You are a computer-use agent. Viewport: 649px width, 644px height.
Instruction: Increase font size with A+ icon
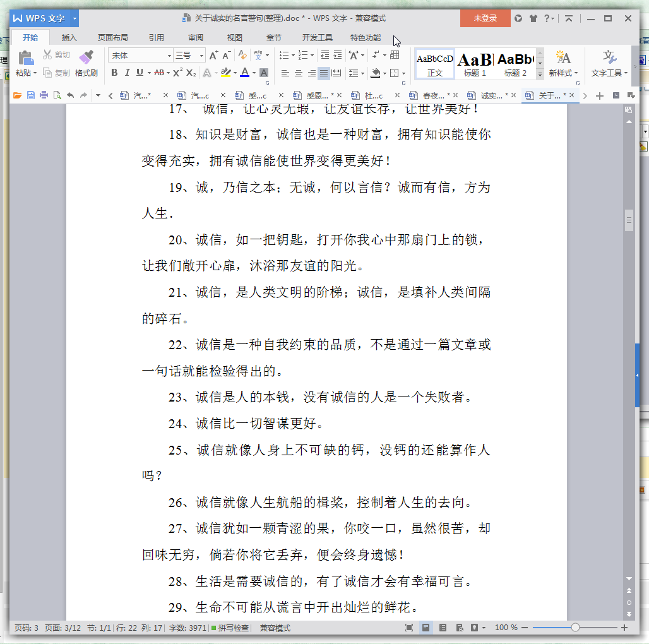213,55
